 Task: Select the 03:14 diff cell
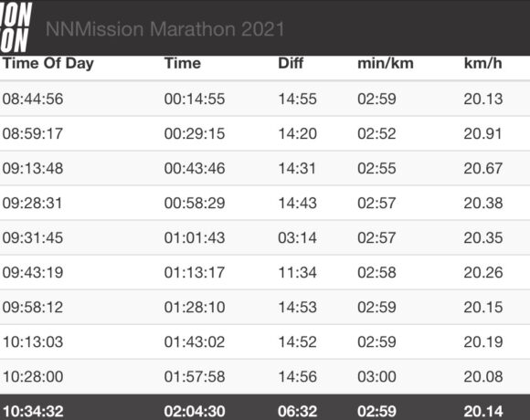297,238
